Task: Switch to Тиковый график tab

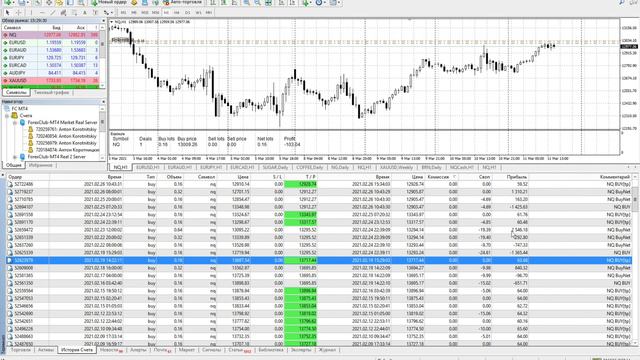Action: click(51, 93)
